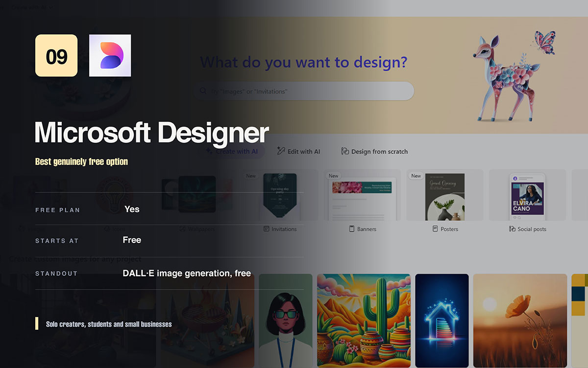Open the Social posts category label
Image resolution: width=588 pixels, height=368 pixels.
[x=532, y=229]
